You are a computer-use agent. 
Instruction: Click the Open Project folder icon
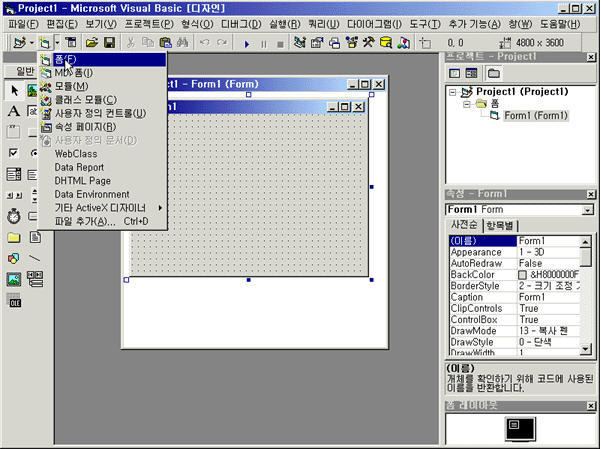tap(92, 43)
